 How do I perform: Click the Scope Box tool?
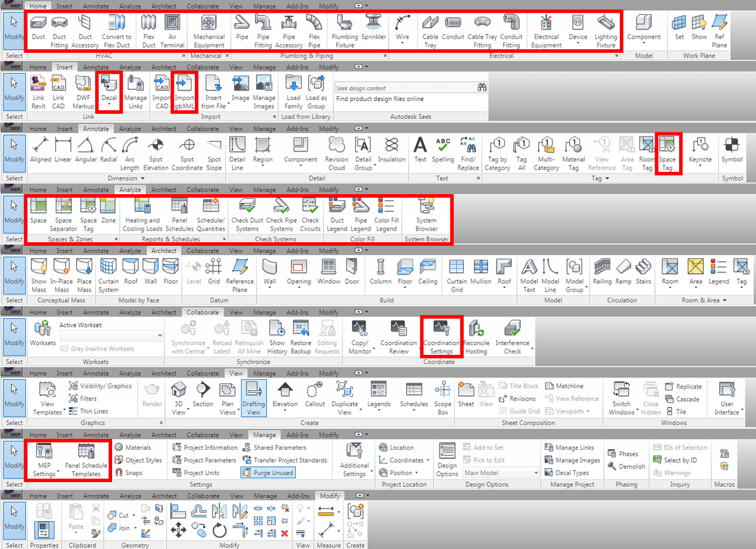coord(443,398)
